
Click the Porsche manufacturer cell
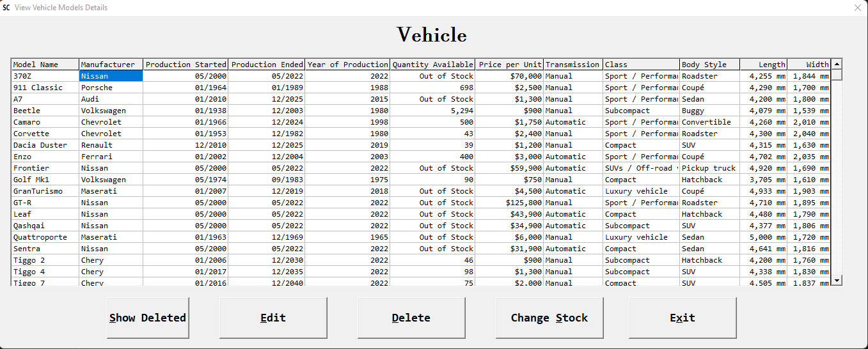111,88
